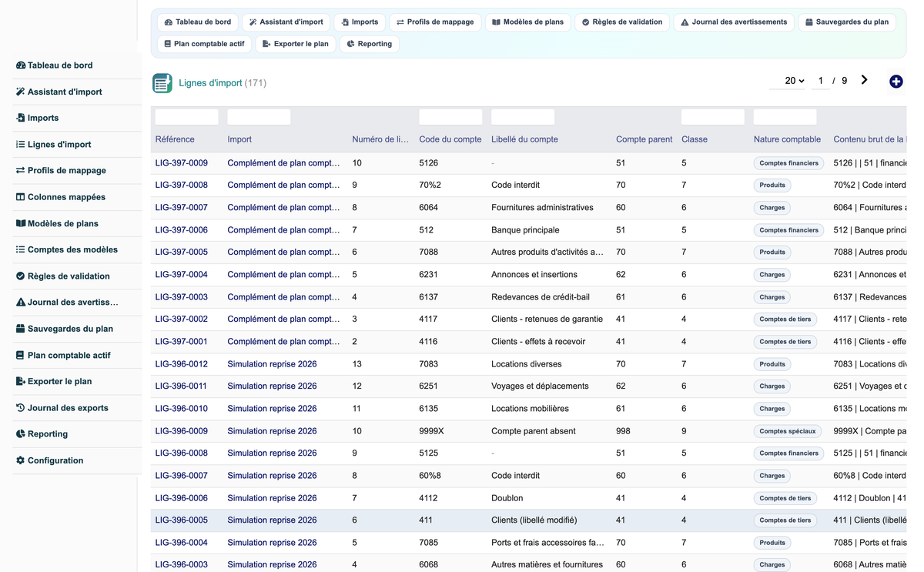
Task: Open Imports from top toolbar
Action: (360, 22)
